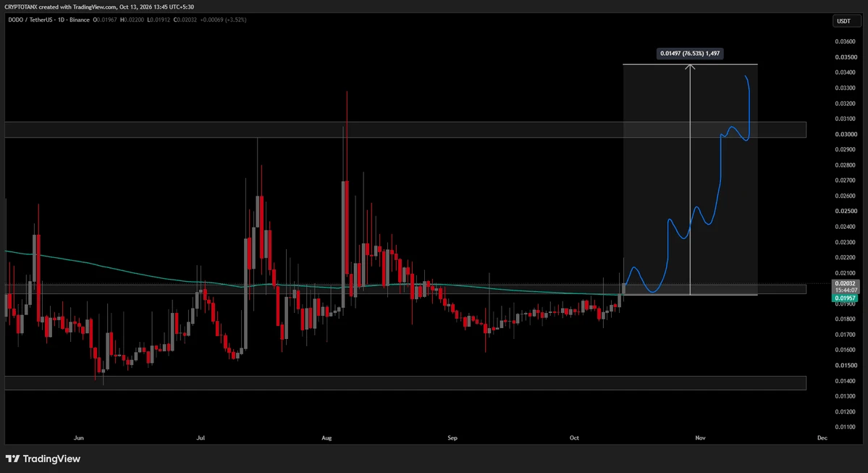The width and height of the screenshot is (868, 473).
Task: Click the Dec label on time axis
Action: click(x=822, y=438)
